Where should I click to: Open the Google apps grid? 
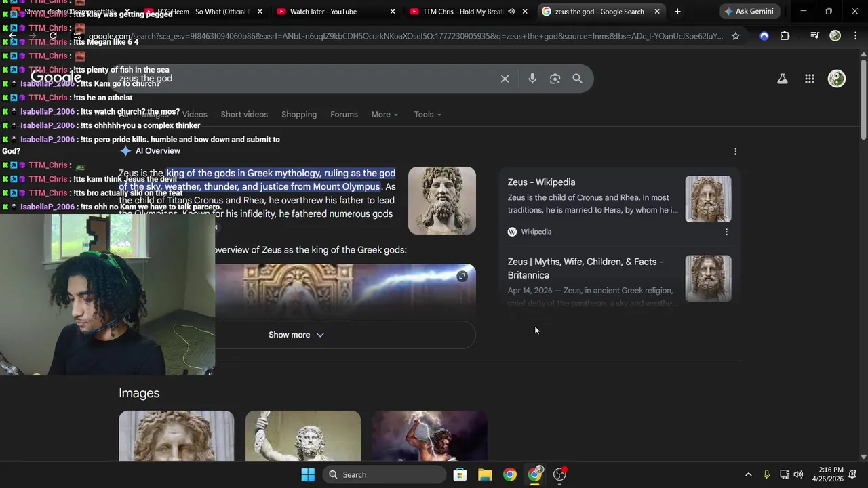pyautogui.click(x=809, y=79)
